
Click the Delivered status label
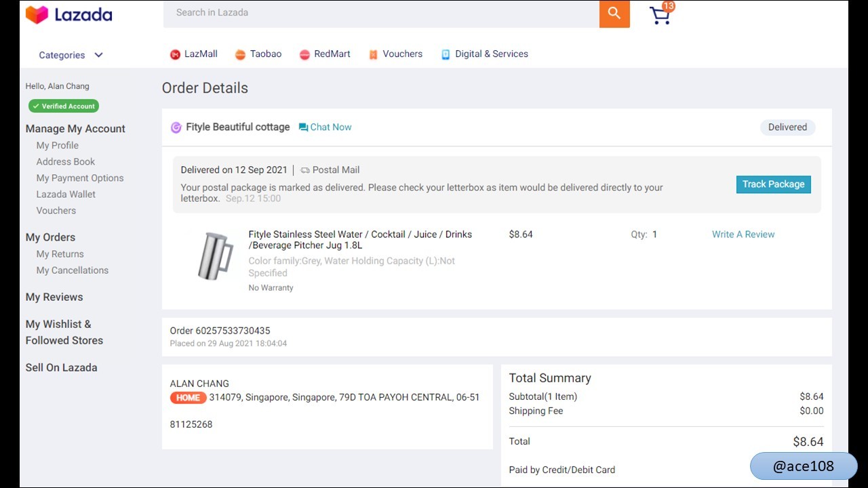[x=787, y=127]
